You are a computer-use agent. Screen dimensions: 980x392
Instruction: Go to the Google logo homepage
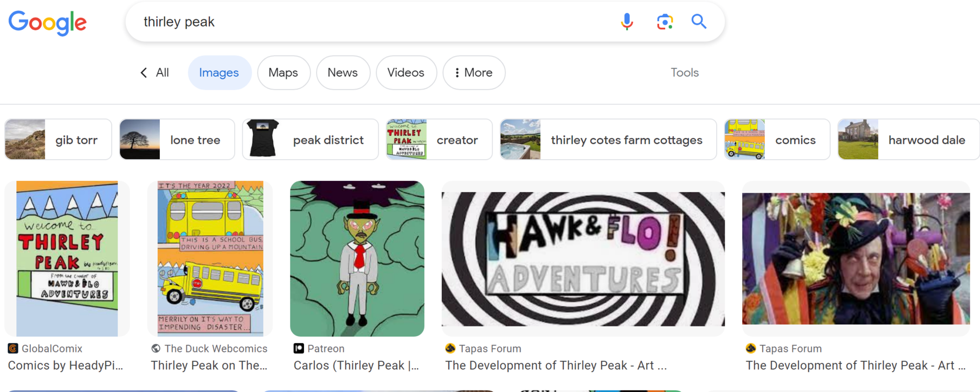[x=48, y=23]
